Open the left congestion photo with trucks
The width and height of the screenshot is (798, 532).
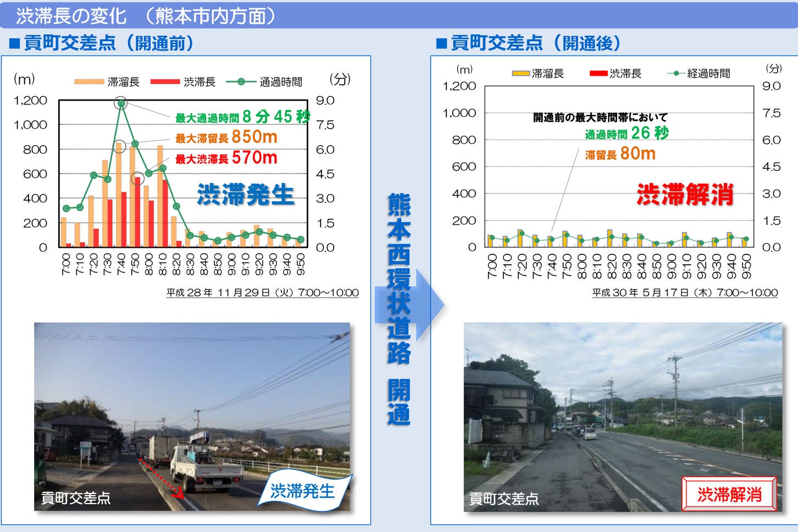(x=192, y=416)
